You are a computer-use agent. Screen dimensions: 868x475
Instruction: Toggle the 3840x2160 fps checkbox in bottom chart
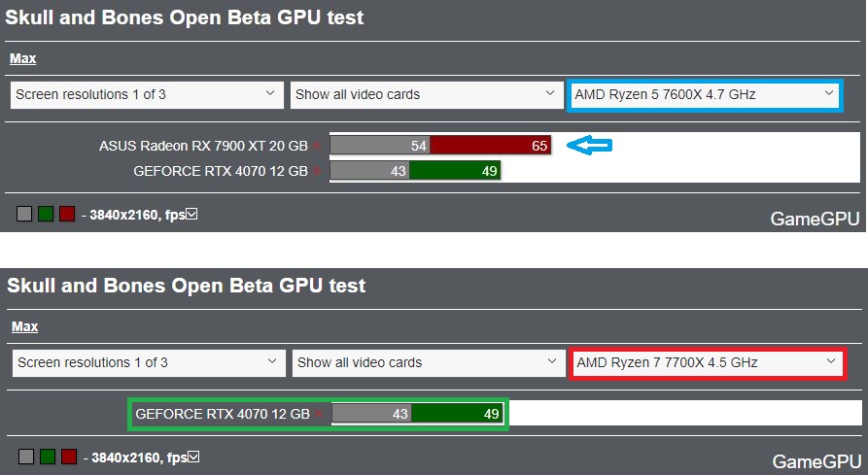[193, 457]
